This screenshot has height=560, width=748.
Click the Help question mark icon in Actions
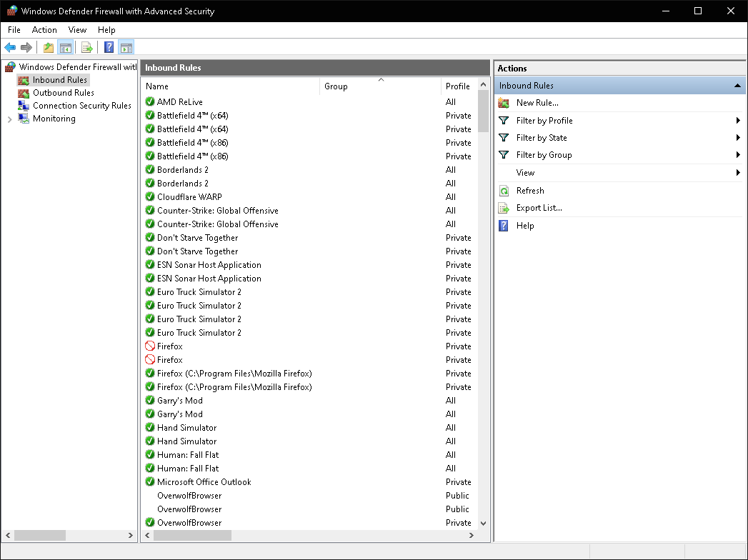click(504, 226)
